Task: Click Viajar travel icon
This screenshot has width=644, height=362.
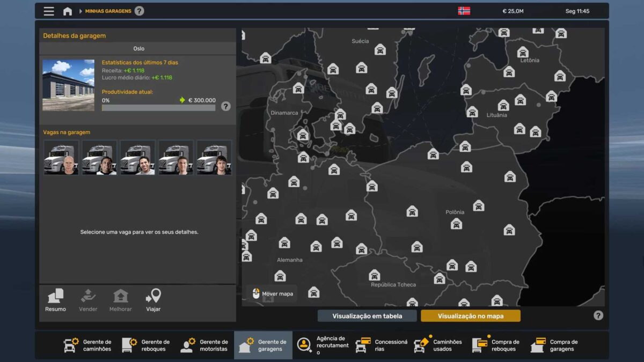Action: tap(153, 300)
